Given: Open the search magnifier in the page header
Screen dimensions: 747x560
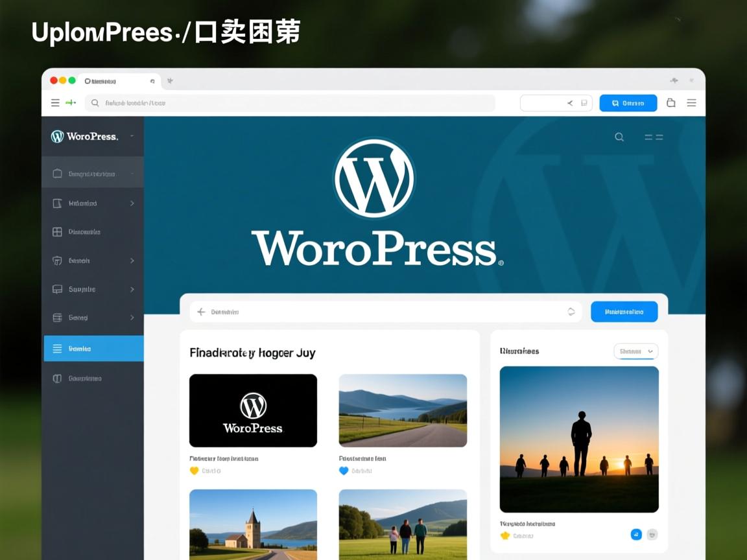Looking at the screenshot, I should click(x=619, y=137).
